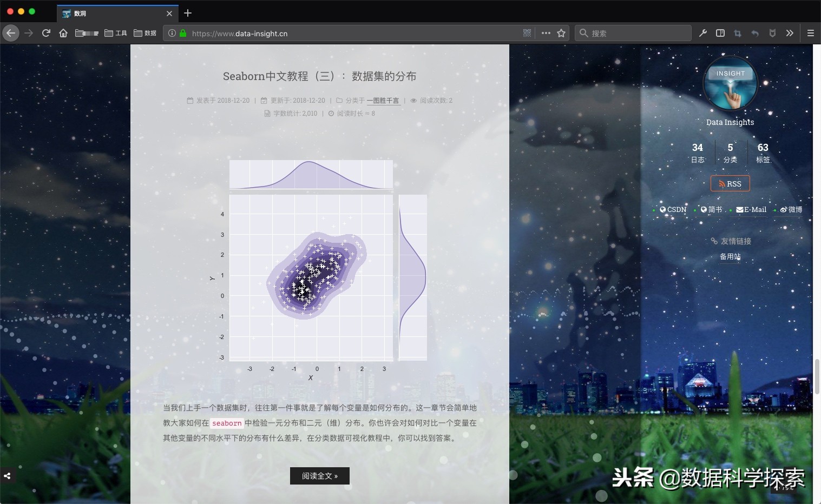
Task: Open the 5 分类 categories link
Action: pos(730,152)
